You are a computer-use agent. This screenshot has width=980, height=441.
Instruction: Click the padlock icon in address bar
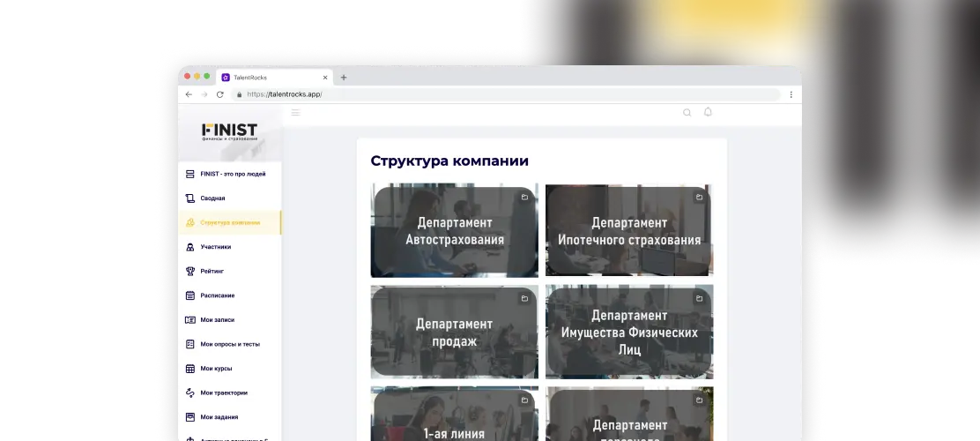[240, 94]
